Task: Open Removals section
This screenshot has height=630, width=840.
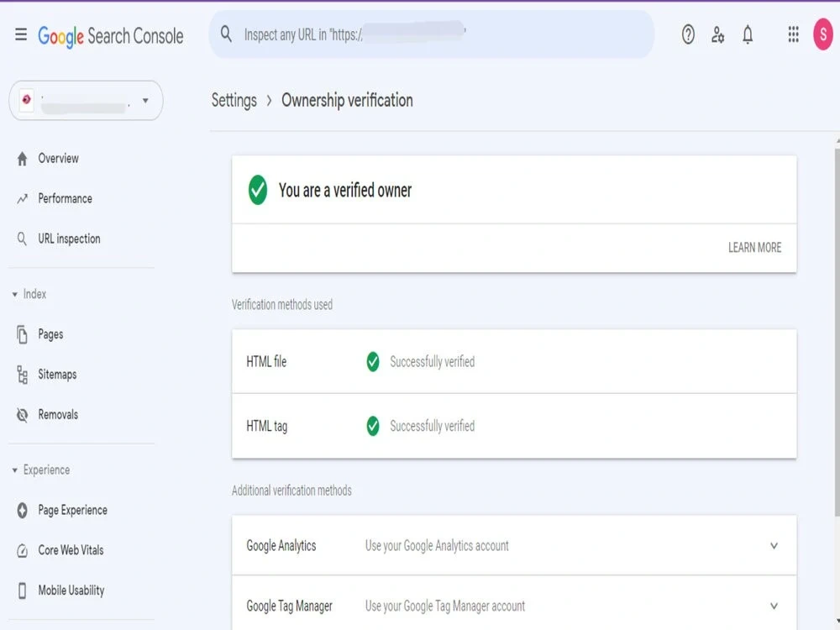Action: 58,415
